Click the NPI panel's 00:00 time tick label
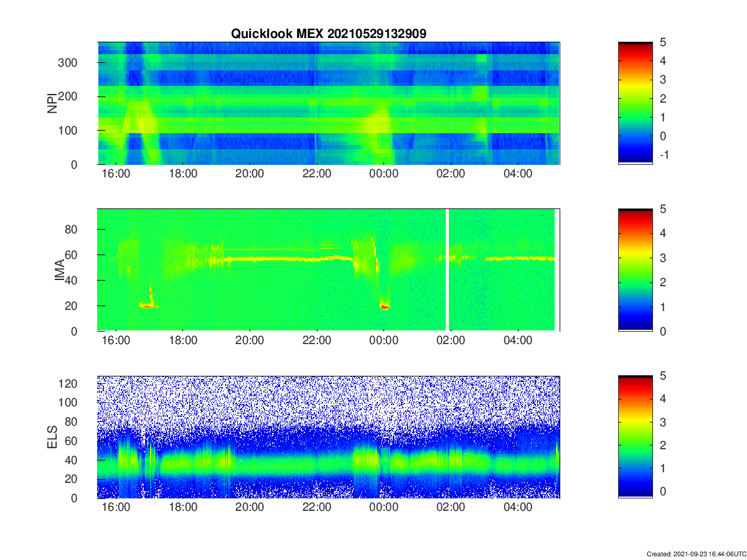 (383, 174)
